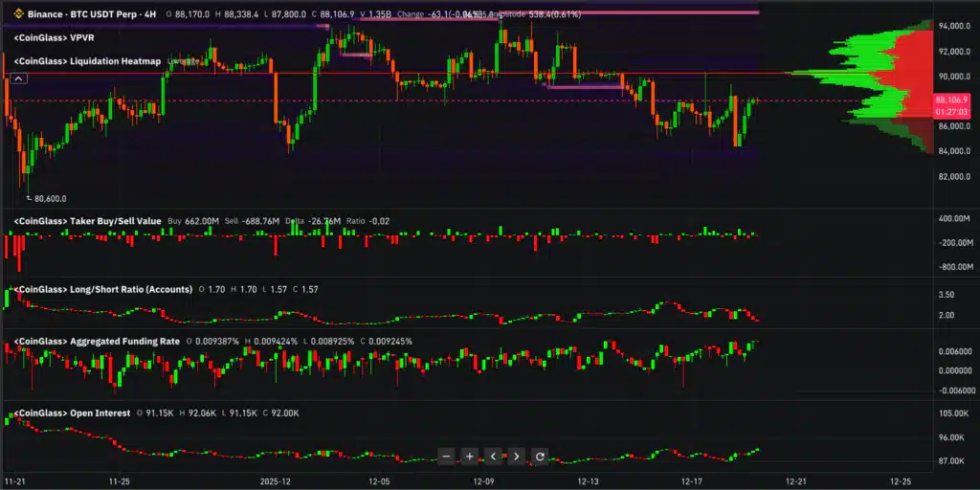The height and width of the screenshot is (490, 980).
Task: Reset the chart view with refresh icon
Action: tap(539, 457)
